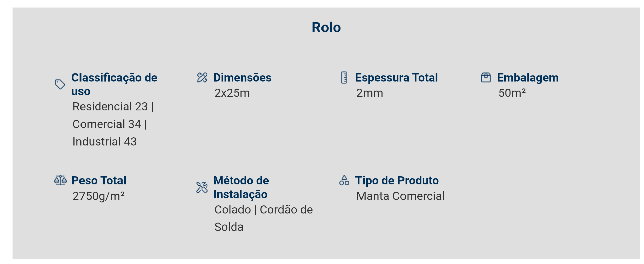Click the pencil-ruler icon next to Dimensões
This screenshot has width=644, height=264.
click(x=202, y=78)
